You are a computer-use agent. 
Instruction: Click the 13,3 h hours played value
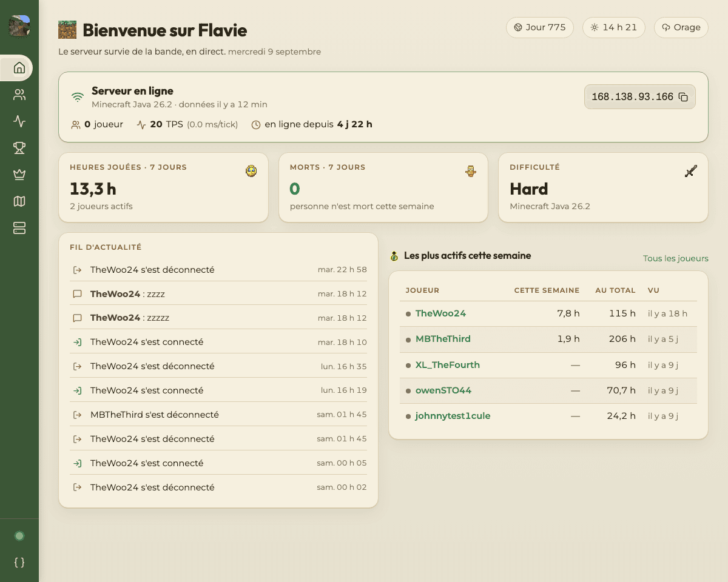tap(93, 189)
